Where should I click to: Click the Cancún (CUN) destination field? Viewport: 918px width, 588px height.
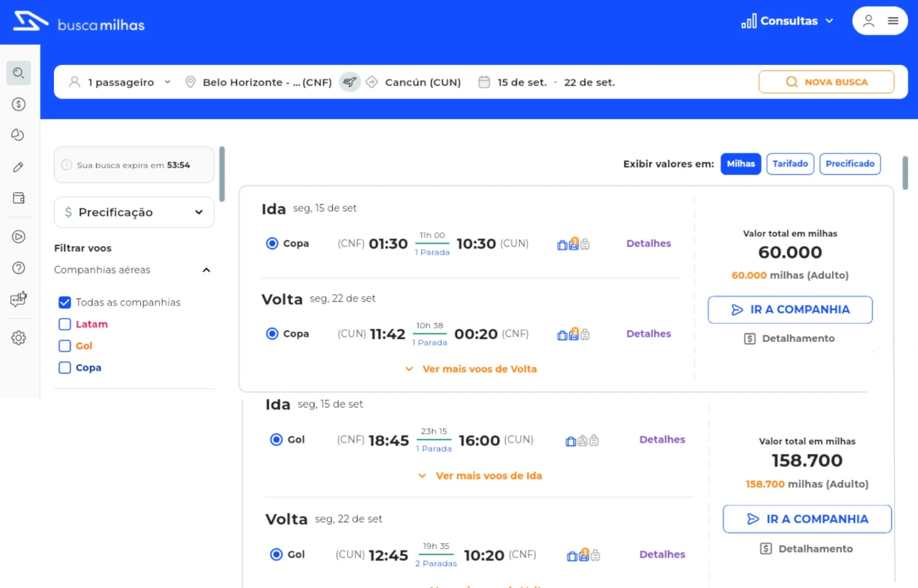point(423,82)
